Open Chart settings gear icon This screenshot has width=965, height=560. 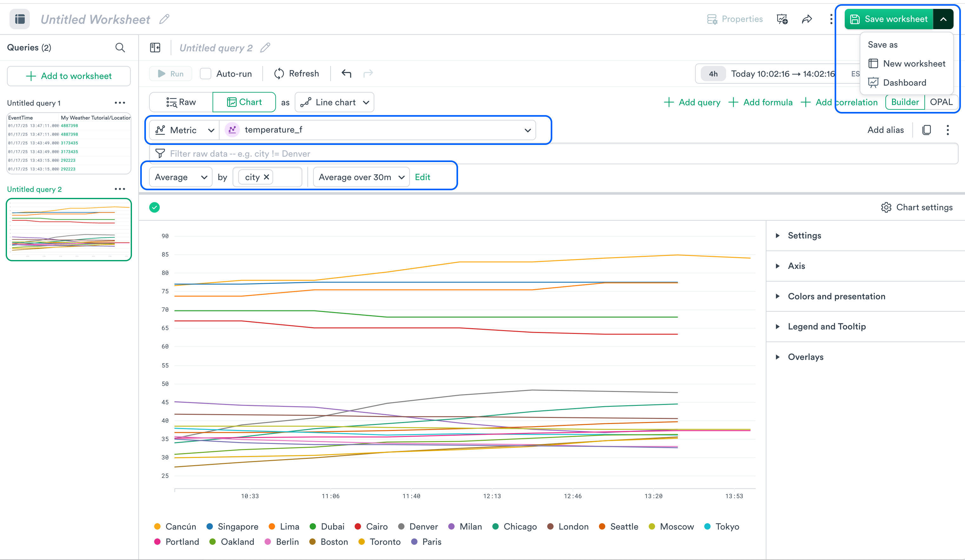886,207
